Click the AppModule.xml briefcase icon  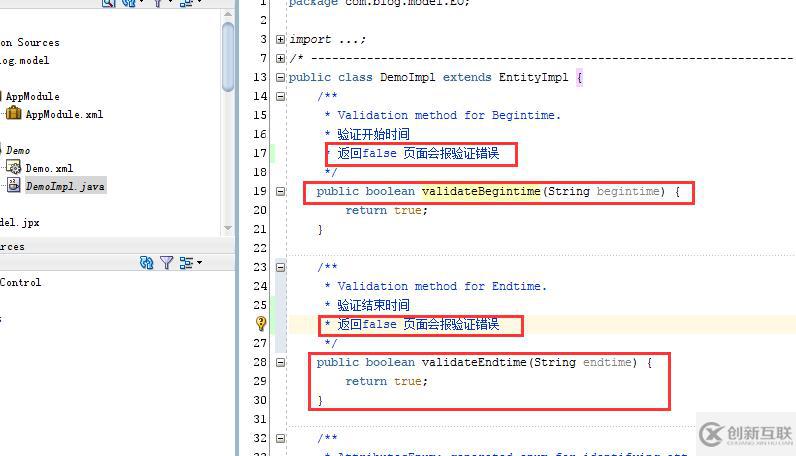pos(14,113)
